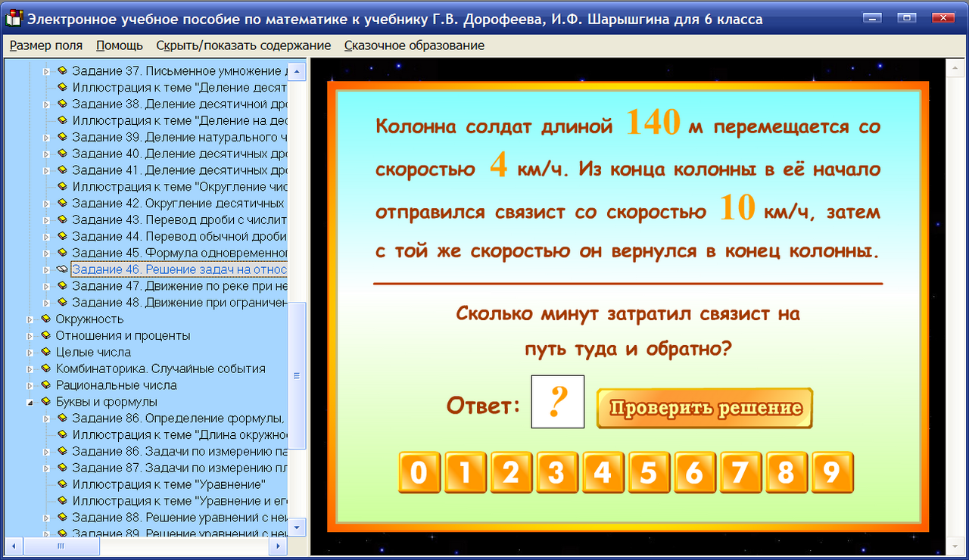The width and height of the screenshot is (969, 560).
Task: Click the bookshelf icon in the title bar
Action: 12,18
